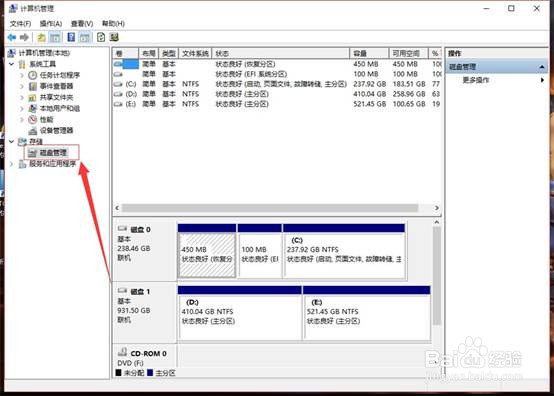
Task: Select the (C:) volume row in list
Action: [x=277, y=84]
